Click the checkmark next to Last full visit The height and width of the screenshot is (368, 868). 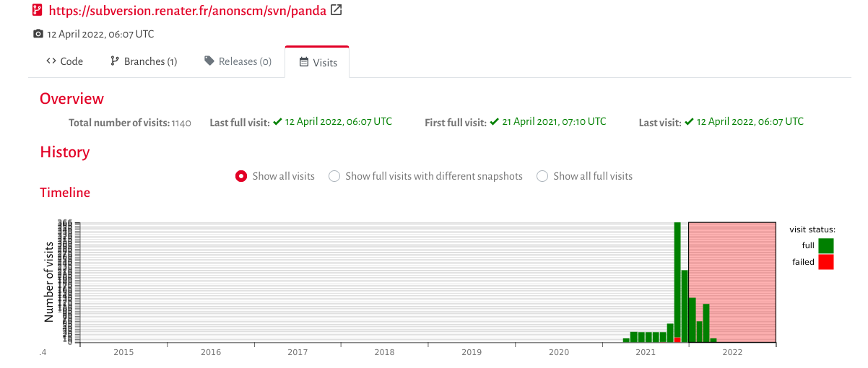coord(277,122)
